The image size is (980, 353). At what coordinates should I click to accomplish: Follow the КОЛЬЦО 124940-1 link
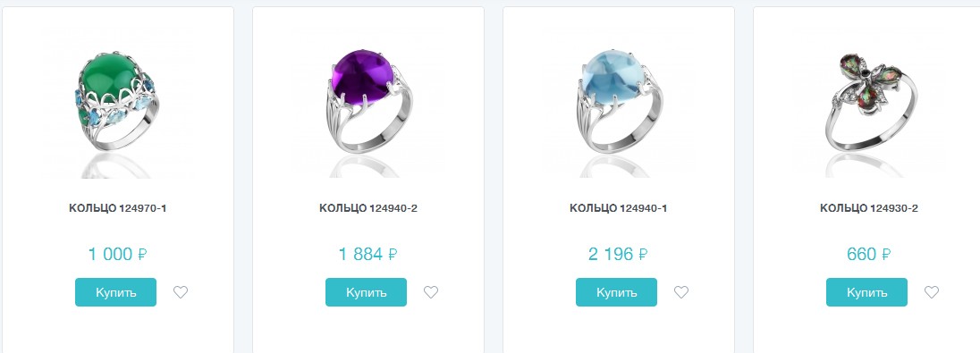(x=619, y=208)
